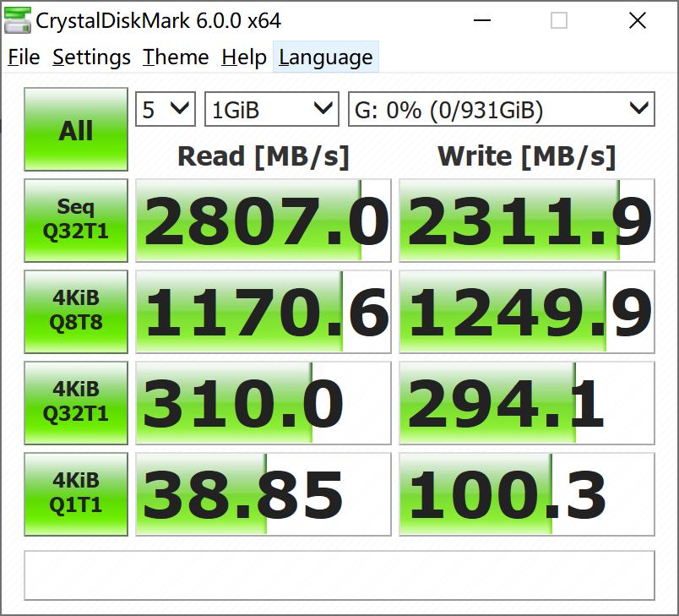Minimize the CrystalDiskMark window
Viewport: 679px width, 616px height.
click(x=482, y=20)
